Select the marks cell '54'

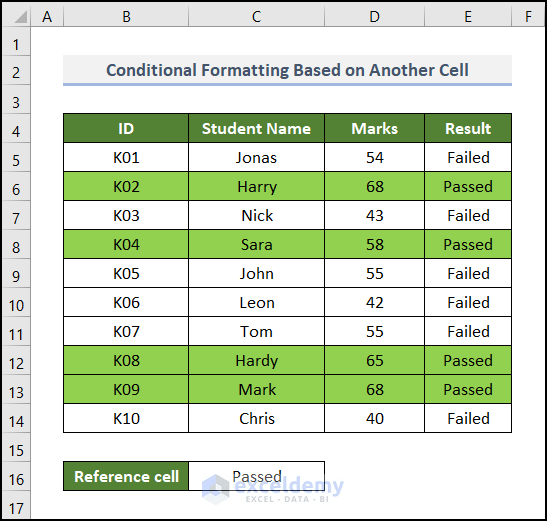click(x=374, y=157)
